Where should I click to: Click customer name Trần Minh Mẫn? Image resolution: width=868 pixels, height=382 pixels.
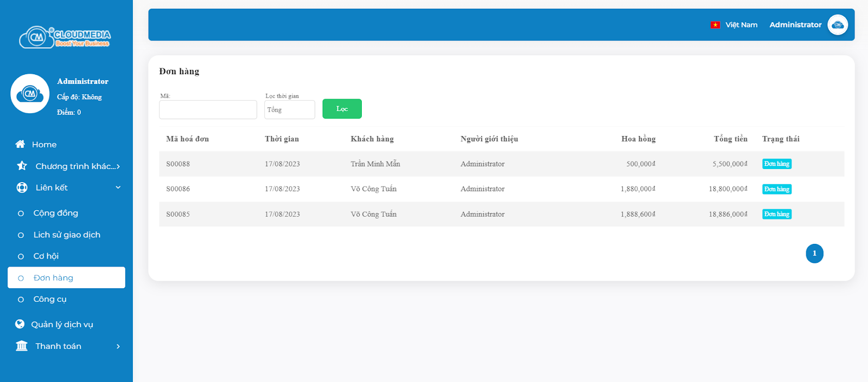375,164
